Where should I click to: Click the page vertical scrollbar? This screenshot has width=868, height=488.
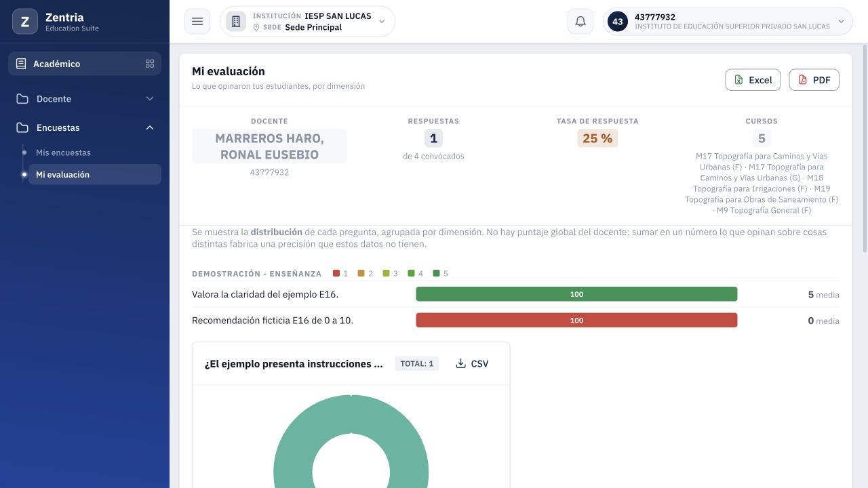(x=864, y=149)
